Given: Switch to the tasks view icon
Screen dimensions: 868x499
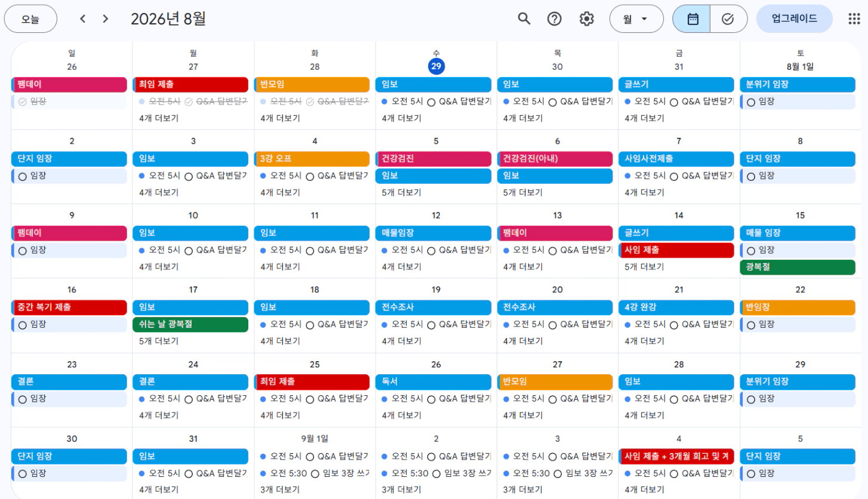Looking at the screenshot, I should 728,19.
